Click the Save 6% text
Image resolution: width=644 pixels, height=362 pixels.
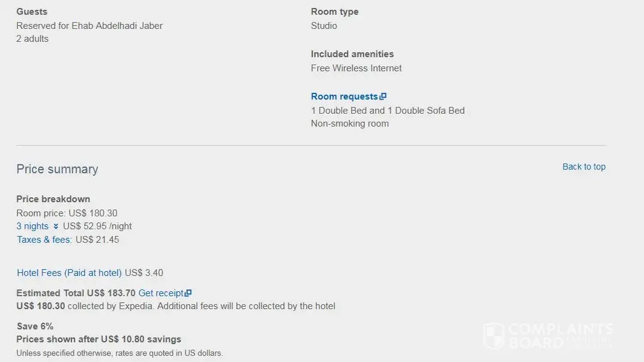(35, 326)
